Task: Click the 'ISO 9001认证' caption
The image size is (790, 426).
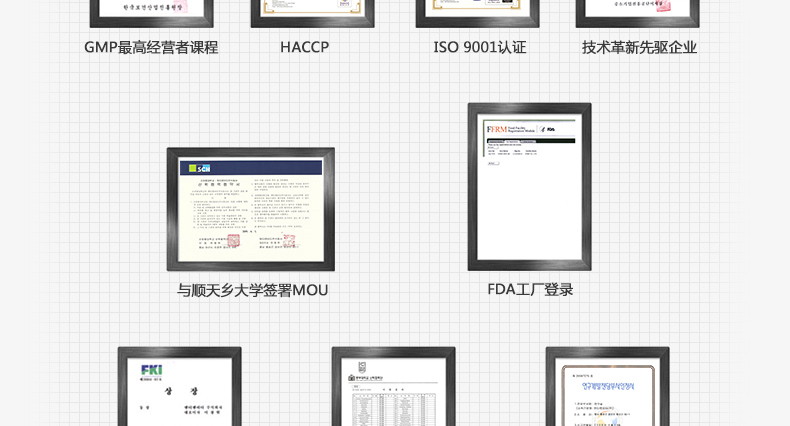Action: tap(479, 47)
